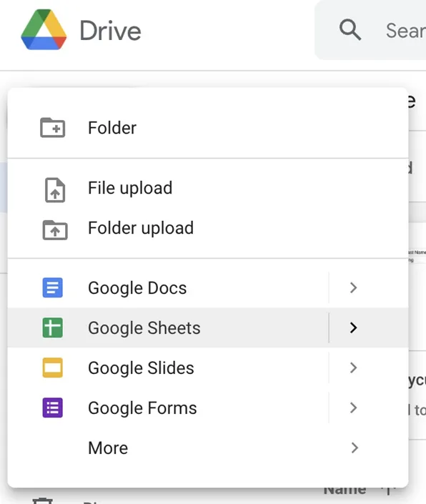Click the search magnifier icon
Image resolution: width=426 pixels, height=504 pixels.
coord(350,30)
